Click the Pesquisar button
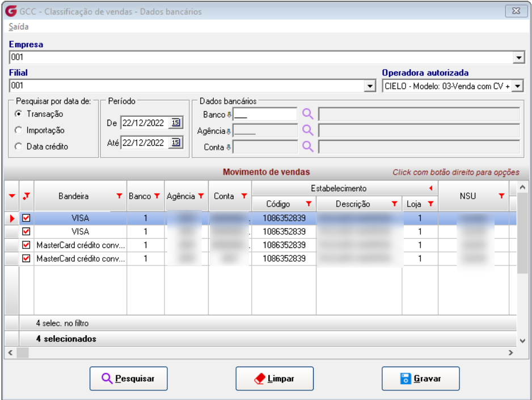The width and height of the screenshot is (532, 400). (x=129, y=378)
